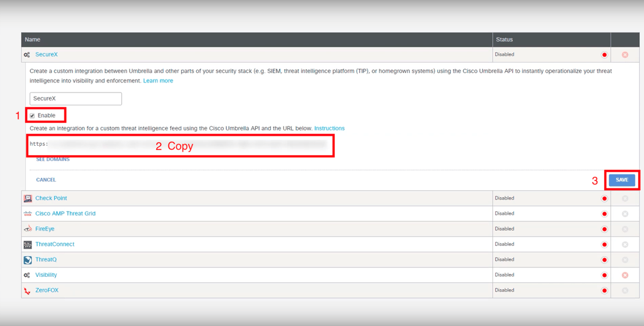Image resolution: width=644 pixels, height=326 pixels.
Task: Click the ZeroFOX logo icon
Action: (27, 291)
